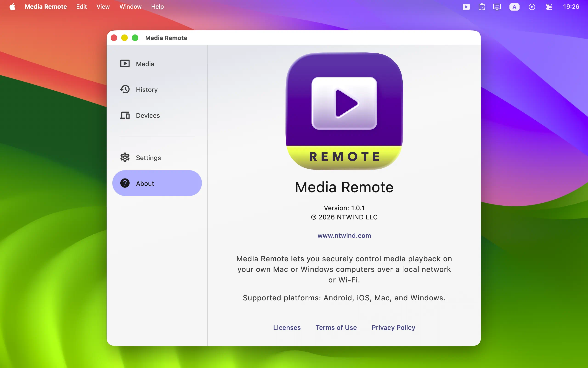Open the Licenses link
Viewport: 588px width, 368px height.
[287, 328]
